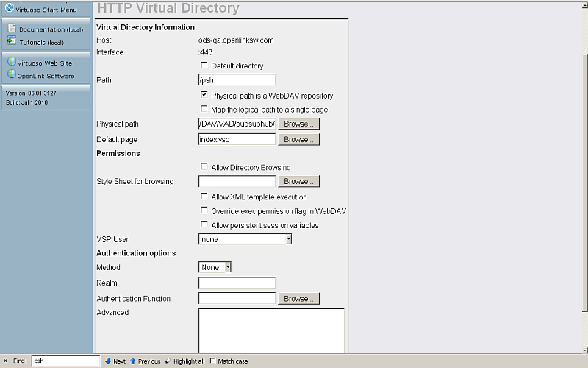This screenshot has width=588, height=368.
Task: Close the find bar
Action: 6,361
